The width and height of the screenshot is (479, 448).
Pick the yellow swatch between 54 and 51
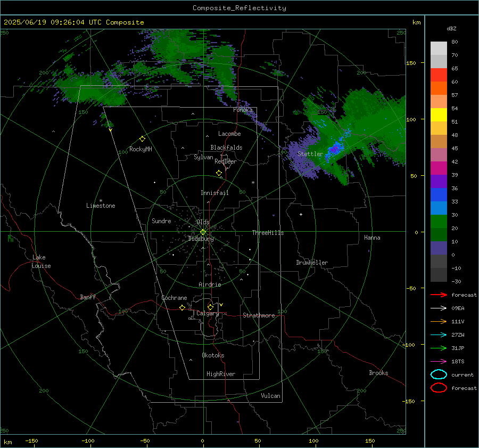[439, 115]
